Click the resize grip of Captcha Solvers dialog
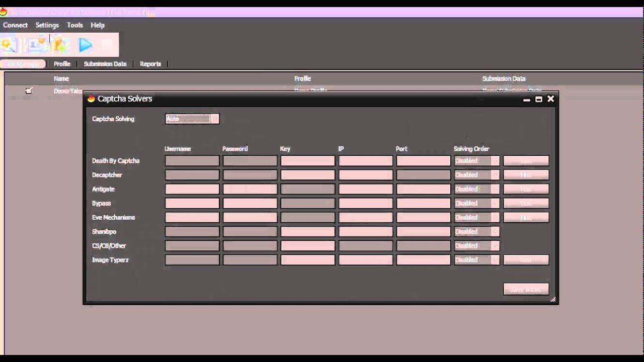The height and width of the screenshot is (362, 644). tap(552, 299)
